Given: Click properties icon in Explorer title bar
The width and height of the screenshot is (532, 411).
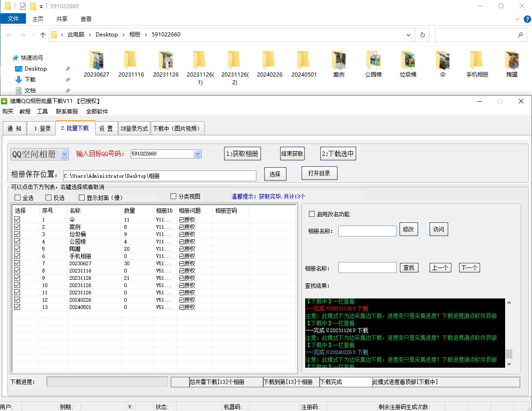Looking at the screenshot, I should tap(23, 6).
